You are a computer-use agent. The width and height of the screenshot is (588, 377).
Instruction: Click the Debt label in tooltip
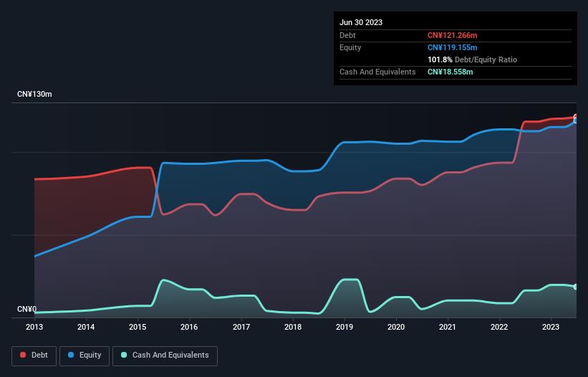click(x=347, y=35)
